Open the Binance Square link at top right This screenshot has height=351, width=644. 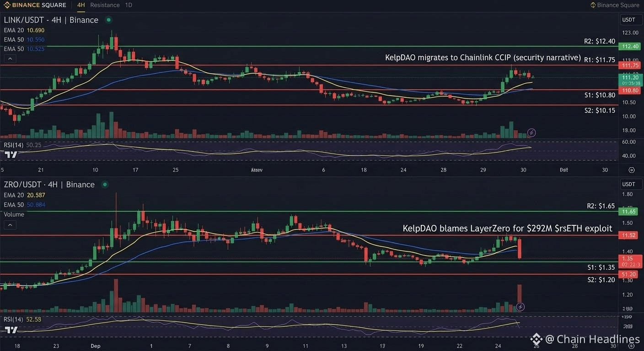[x=615, y=5]
